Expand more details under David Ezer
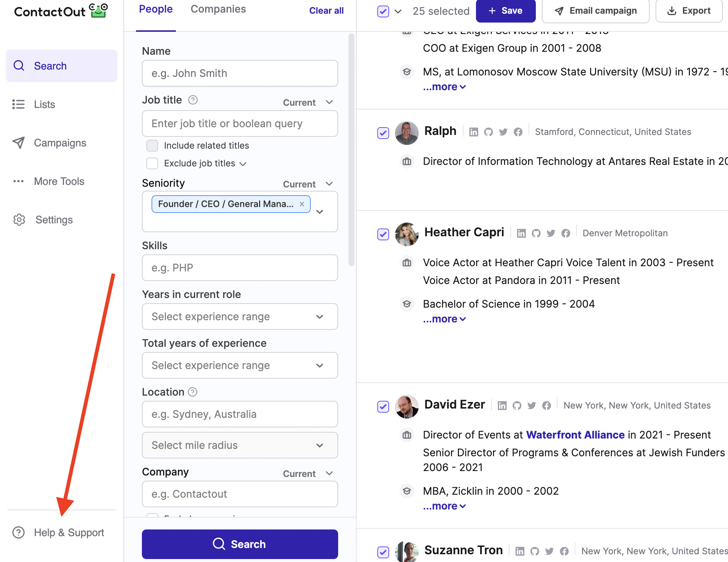The width and height of the screenshot is (728, 562). [444, 506]
